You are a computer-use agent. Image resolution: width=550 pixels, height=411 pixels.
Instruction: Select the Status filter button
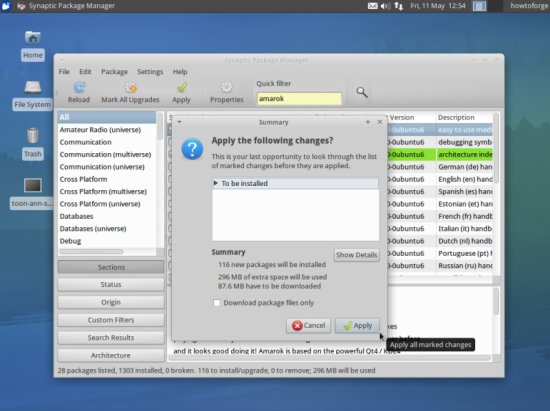point(111,284)
